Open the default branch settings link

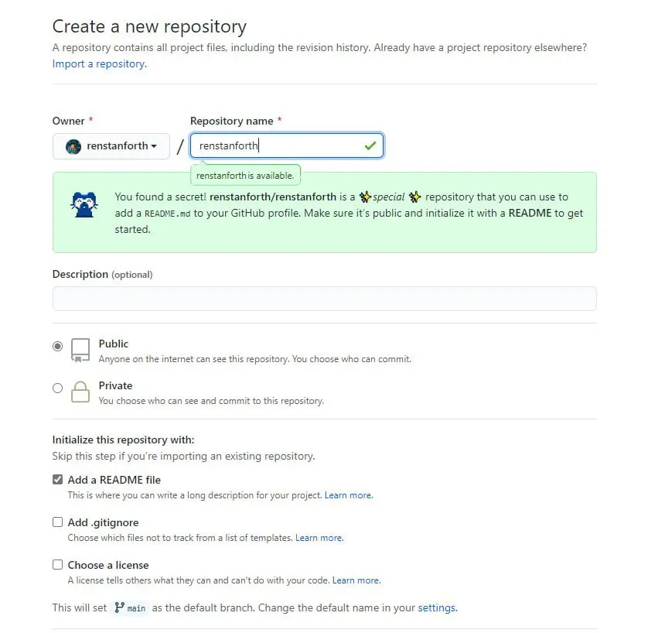pyautogui.click(x=436, y=607)
